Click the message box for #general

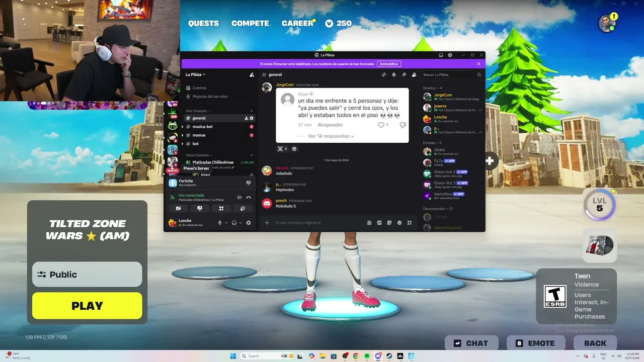tap(319, 223)
